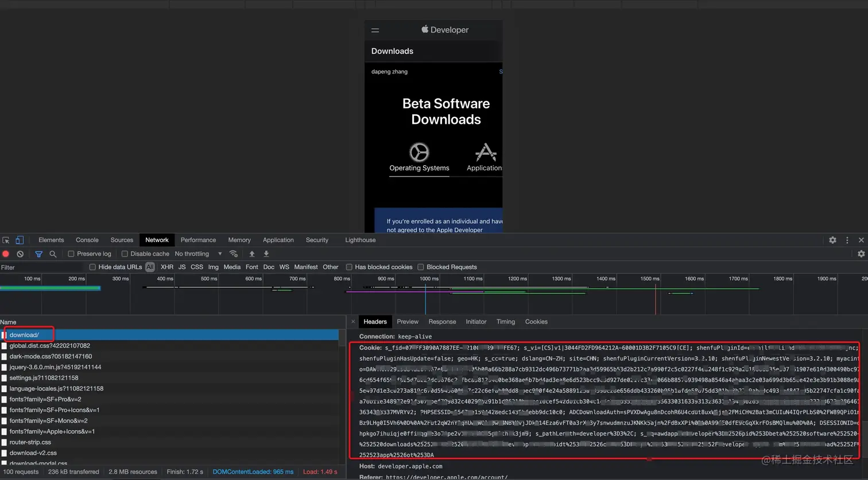Open the Preview tab of request details
This screenshot has width=868, height=480.
(408, 322)
